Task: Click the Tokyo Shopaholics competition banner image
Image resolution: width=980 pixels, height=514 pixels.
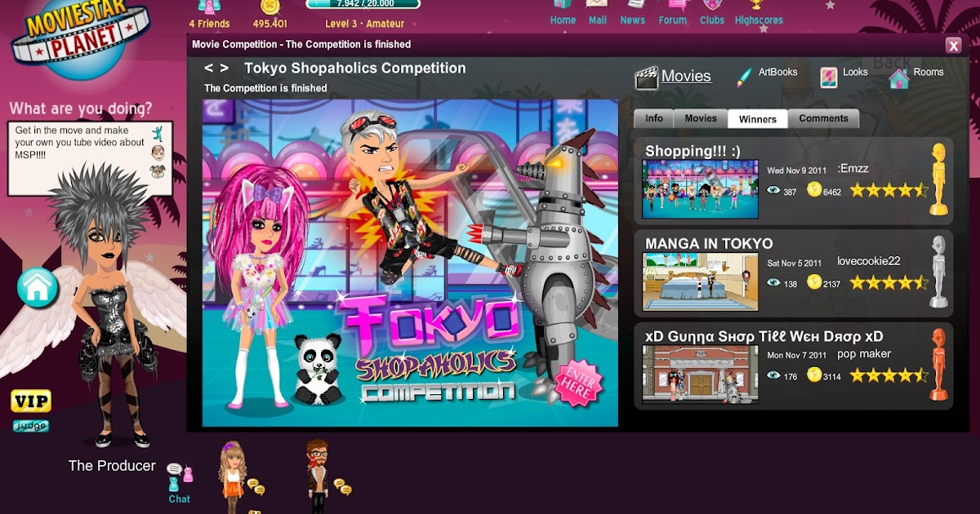Action: click(x=410, y=263)
